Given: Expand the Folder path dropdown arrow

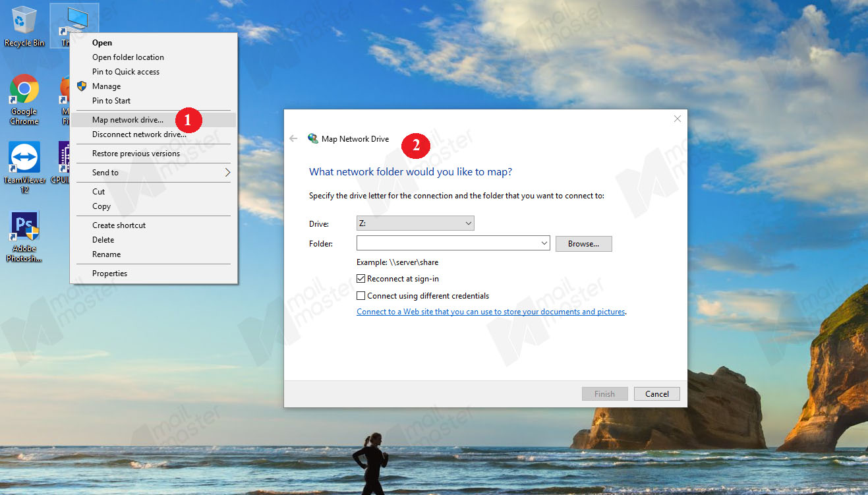Looking at the screenshot, I should [x=544, y=243].
